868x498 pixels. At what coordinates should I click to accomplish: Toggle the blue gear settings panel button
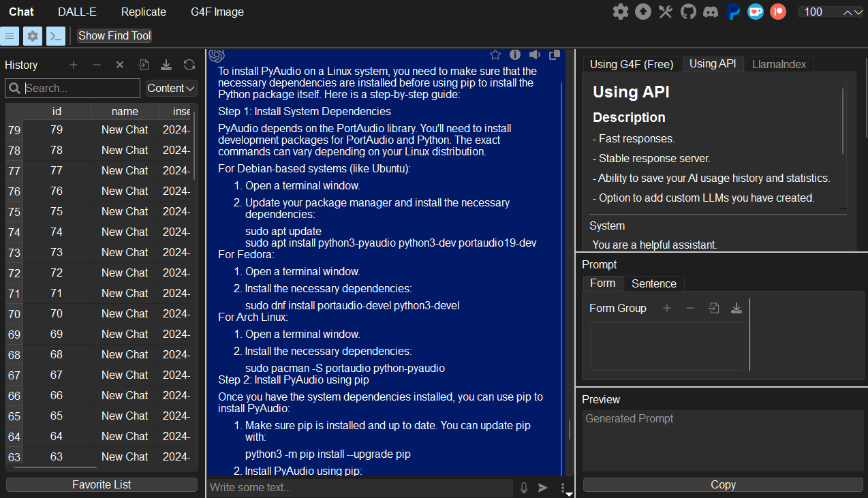33,36
